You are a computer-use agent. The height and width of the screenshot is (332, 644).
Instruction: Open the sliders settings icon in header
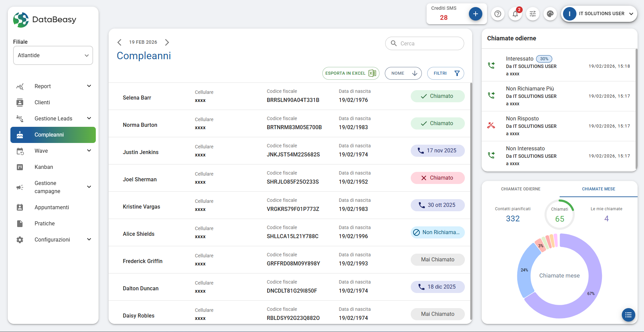tap(533, 14)
